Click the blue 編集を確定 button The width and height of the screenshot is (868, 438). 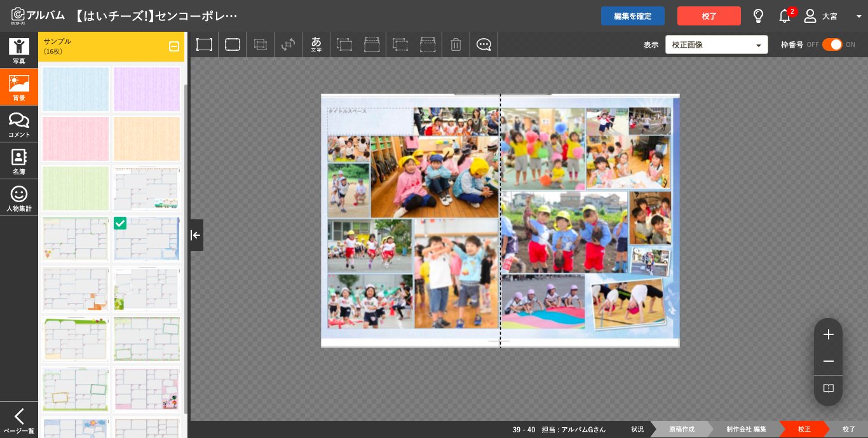632,16
